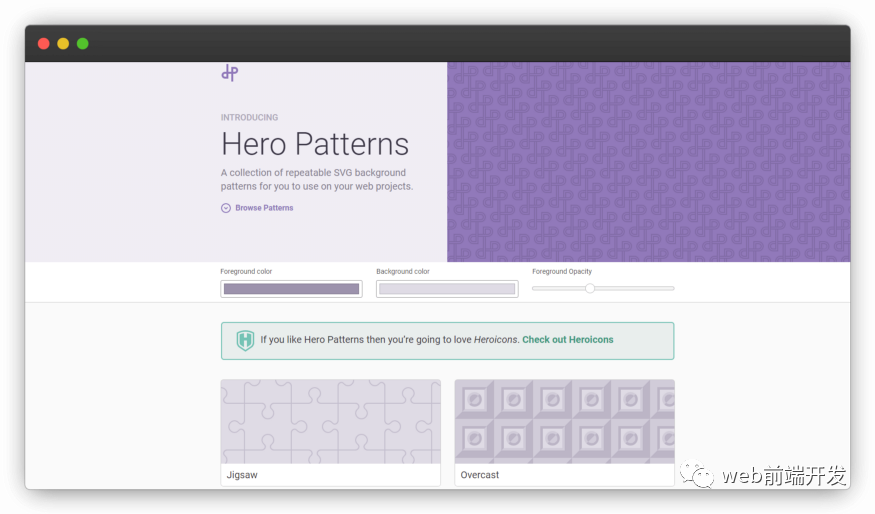Click the Heroicons shield icon in the banner
Image resolution: width=875 pixels, height=514 pixels.
(x=245, y=340)
